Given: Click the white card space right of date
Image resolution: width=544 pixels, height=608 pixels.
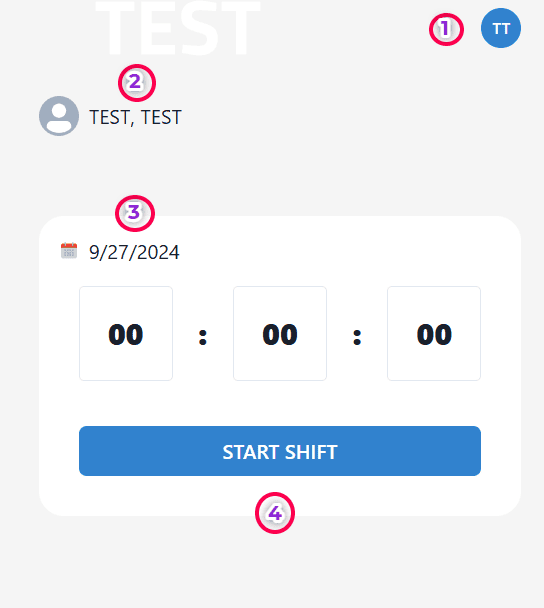Looking at the screenshot, I should [349, 252].
